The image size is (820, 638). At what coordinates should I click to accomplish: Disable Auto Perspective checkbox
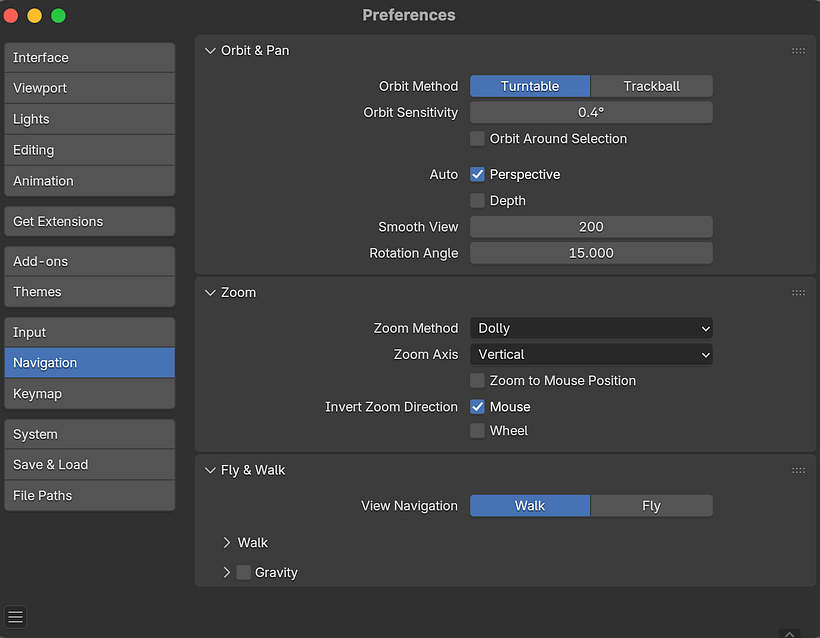[478, 175]
